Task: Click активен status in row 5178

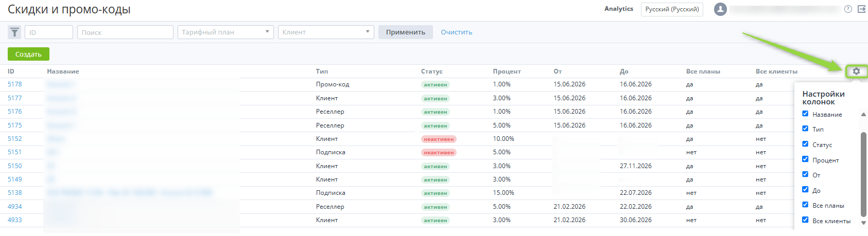Action: 435,84
